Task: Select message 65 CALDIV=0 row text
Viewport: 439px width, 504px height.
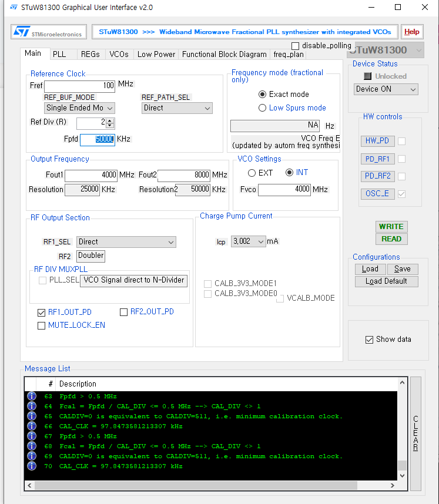Action: click(x=200, y=416)
